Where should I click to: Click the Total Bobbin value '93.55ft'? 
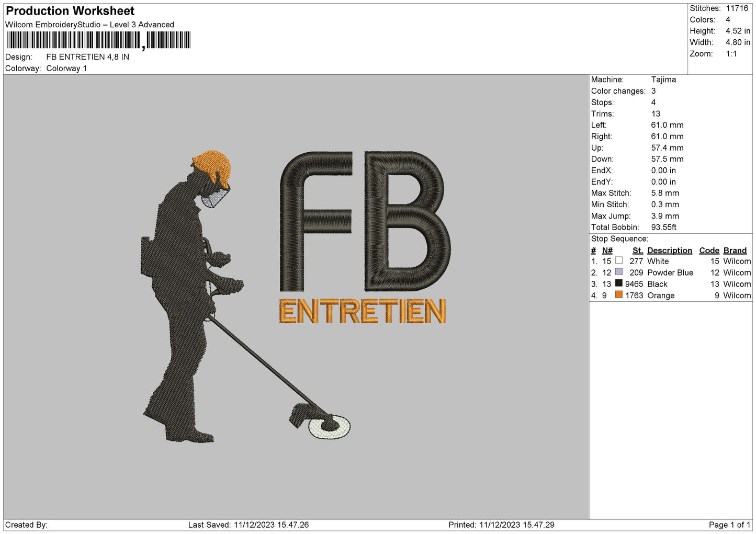click(x=664, y=227)
